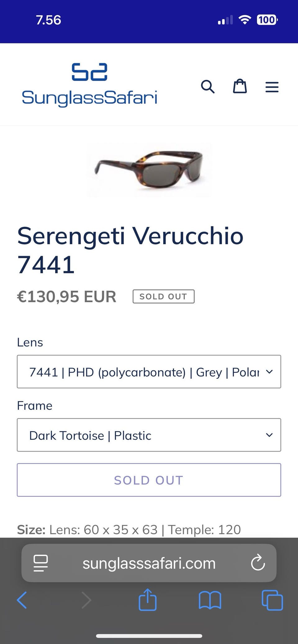Tap the Safari forward arrow

(x=86, y=600)
